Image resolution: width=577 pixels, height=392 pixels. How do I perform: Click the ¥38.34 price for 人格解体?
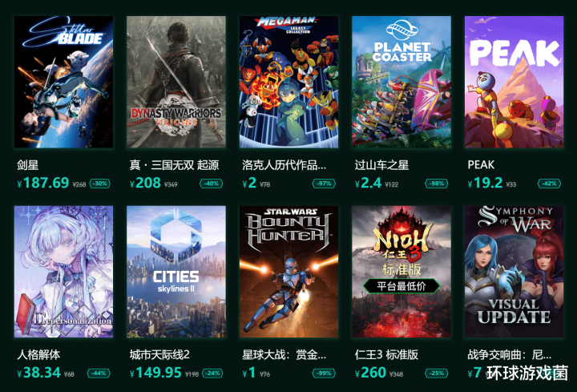tap(39, 373)
